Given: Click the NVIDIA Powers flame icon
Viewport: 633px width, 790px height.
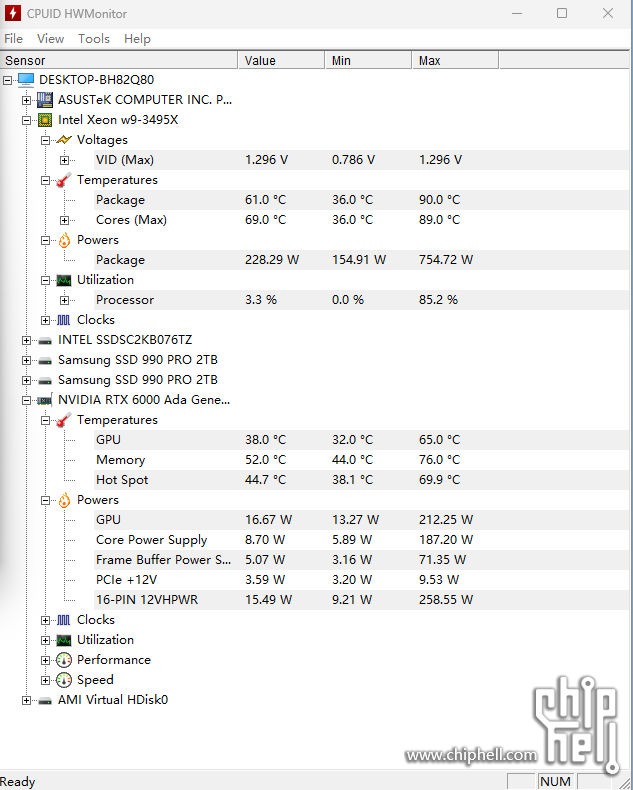Looking at the screenshot, I should click(x=64, y=500).
